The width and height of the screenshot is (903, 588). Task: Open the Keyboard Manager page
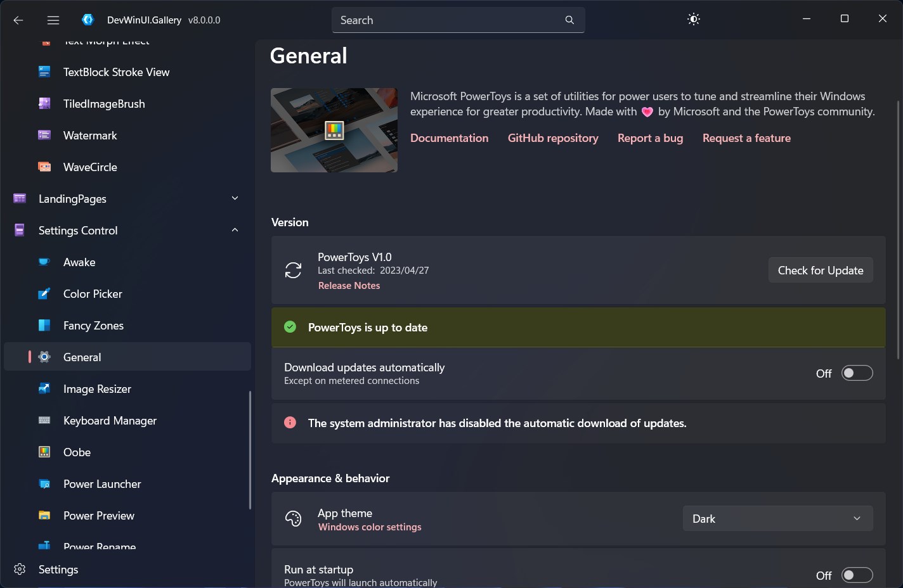coord(127,421)
